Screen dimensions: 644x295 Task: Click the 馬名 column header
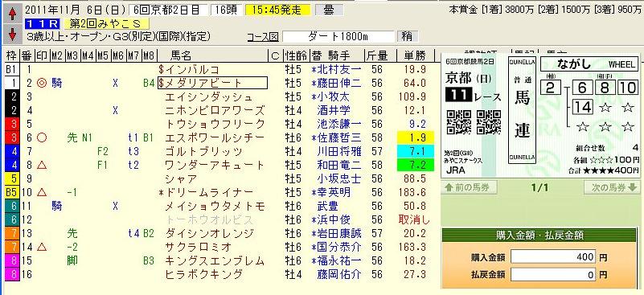pos(180,55)
